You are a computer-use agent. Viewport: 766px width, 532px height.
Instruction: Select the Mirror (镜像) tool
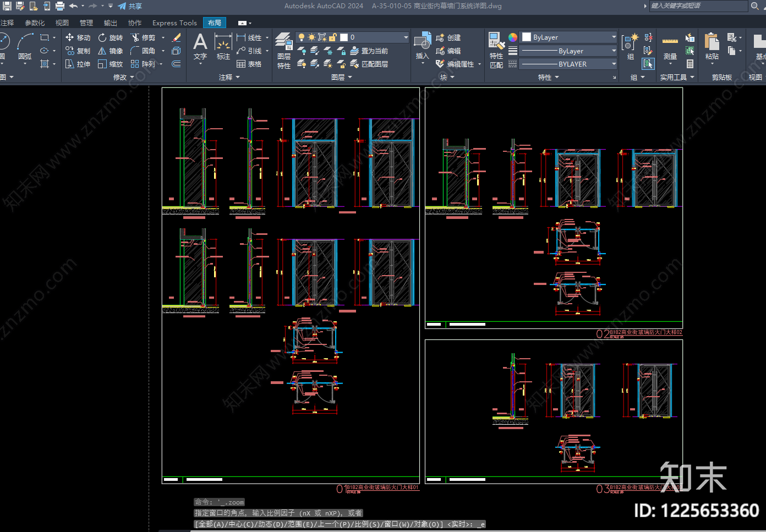pyautogui.click(x=110, y=51)
